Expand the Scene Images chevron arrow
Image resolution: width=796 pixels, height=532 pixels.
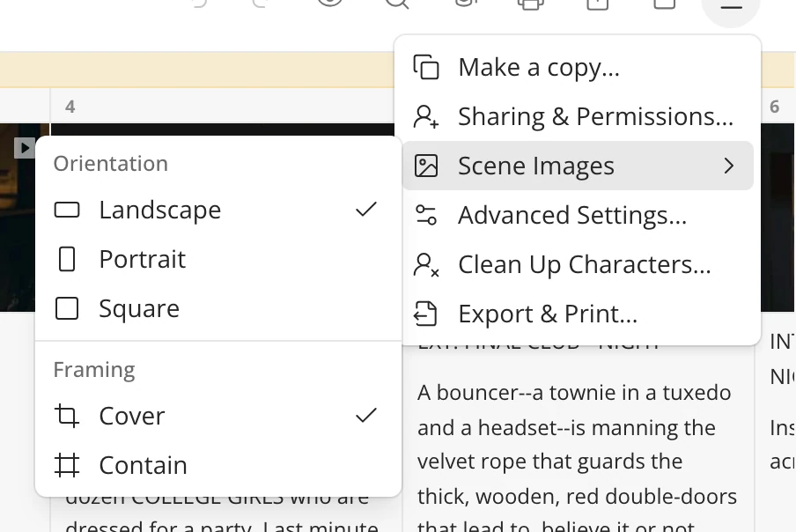click(729, 166)
